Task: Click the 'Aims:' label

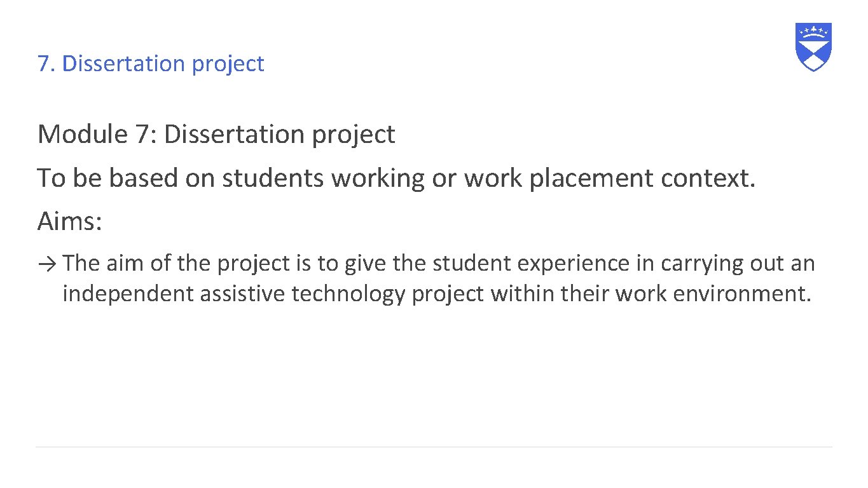Action: point(69,222)
